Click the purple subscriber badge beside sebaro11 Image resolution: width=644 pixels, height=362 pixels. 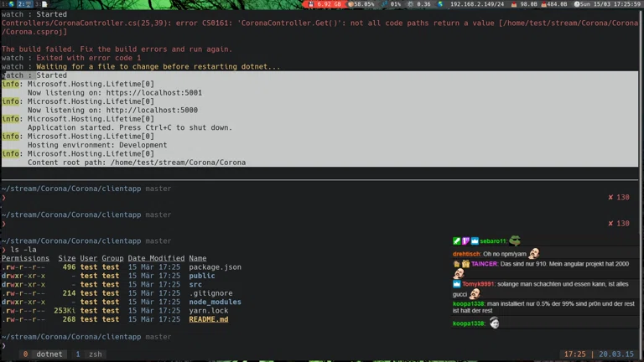point(465,240)
